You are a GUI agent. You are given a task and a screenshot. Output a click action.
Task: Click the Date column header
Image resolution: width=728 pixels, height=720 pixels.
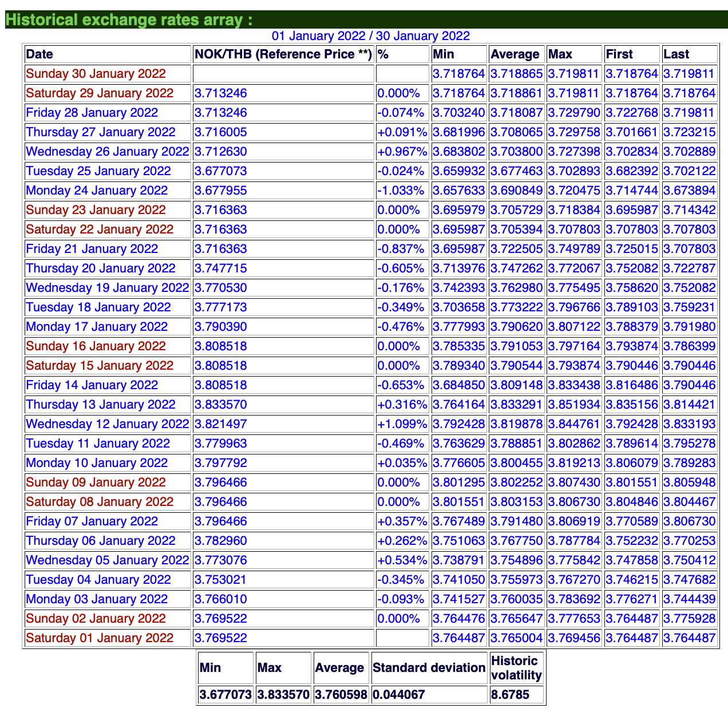[39, 54]
